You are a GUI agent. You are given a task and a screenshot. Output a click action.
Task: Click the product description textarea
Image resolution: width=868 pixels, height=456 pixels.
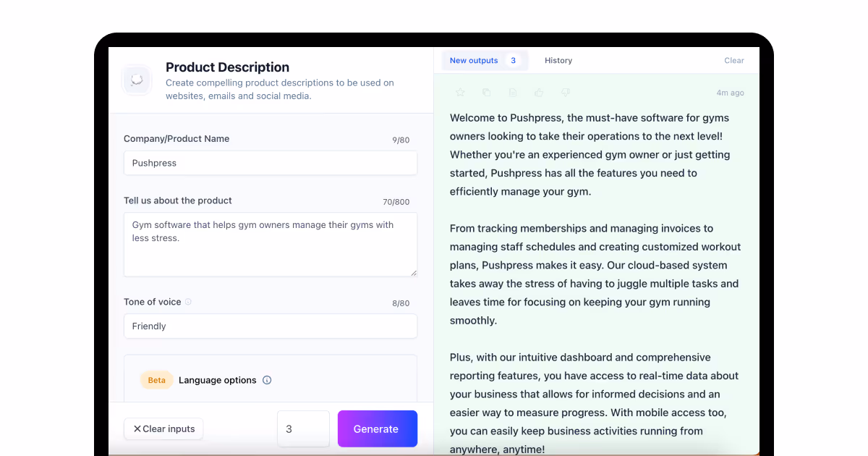(x=271, y=245)
